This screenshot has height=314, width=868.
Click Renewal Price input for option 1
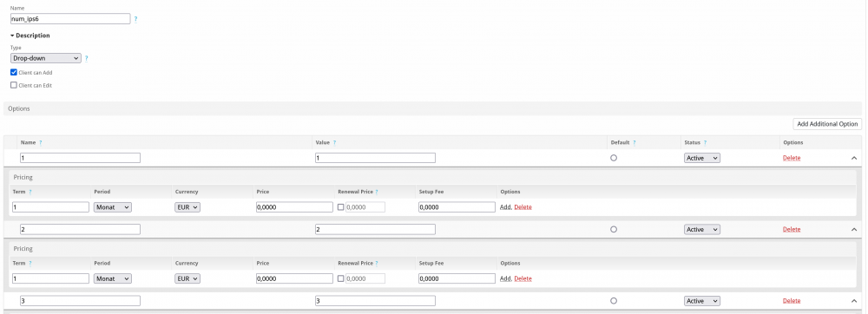click(x=365, y=207)
